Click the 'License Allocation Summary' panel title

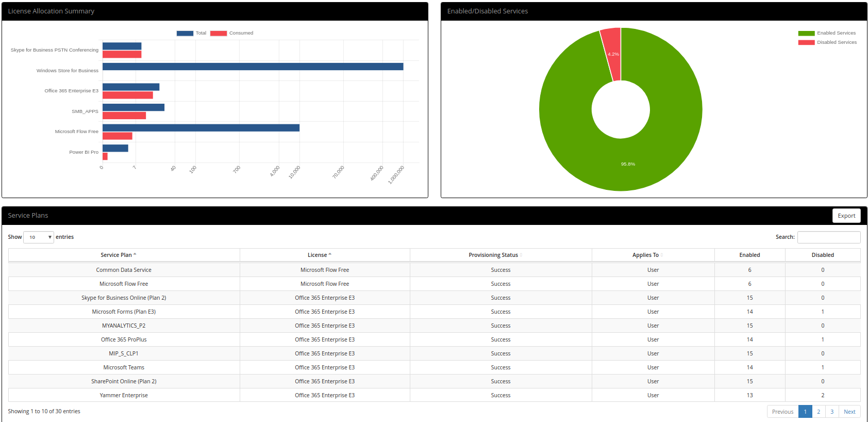[51, 11]
